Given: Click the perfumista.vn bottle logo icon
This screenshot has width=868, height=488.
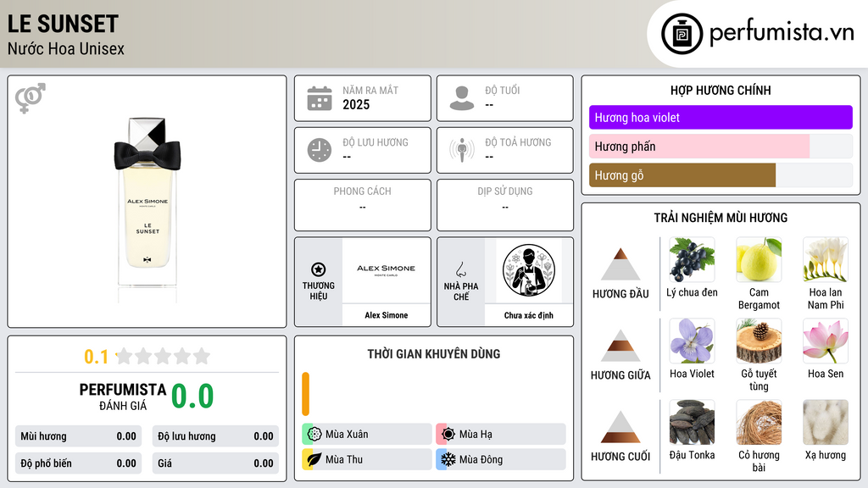Looking at the screenshot, I should click(682, 34).
